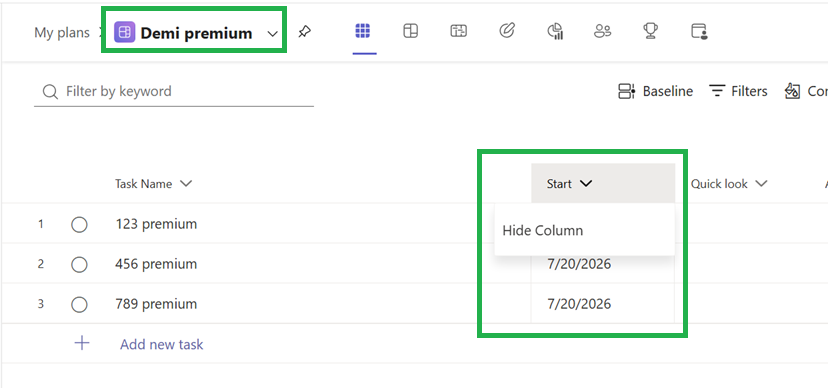Open the People view icon
This screenshot has height=388, width=834.
(x=602, y=31)
